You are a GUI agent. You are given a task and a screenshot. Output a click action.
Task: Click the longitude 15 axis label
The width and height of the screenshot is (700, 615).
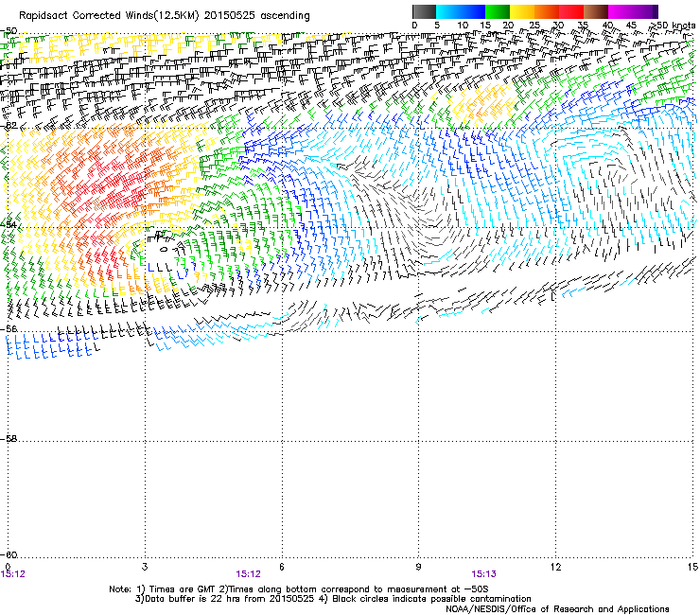(692, 567)
